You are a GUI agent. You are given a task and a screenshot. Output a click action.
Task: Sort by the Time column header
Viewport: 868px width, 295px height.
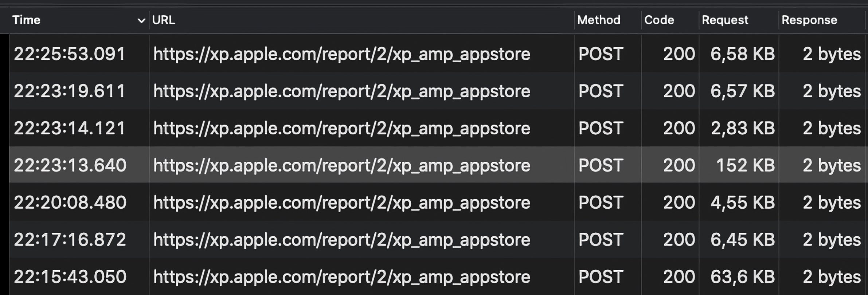(26, 20)
